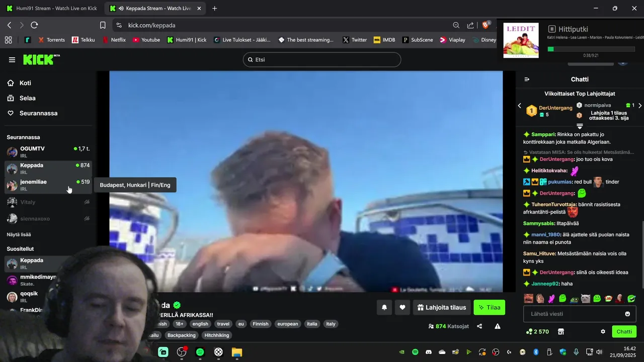Click the green Tilaa subscribe button

[489, 307]
